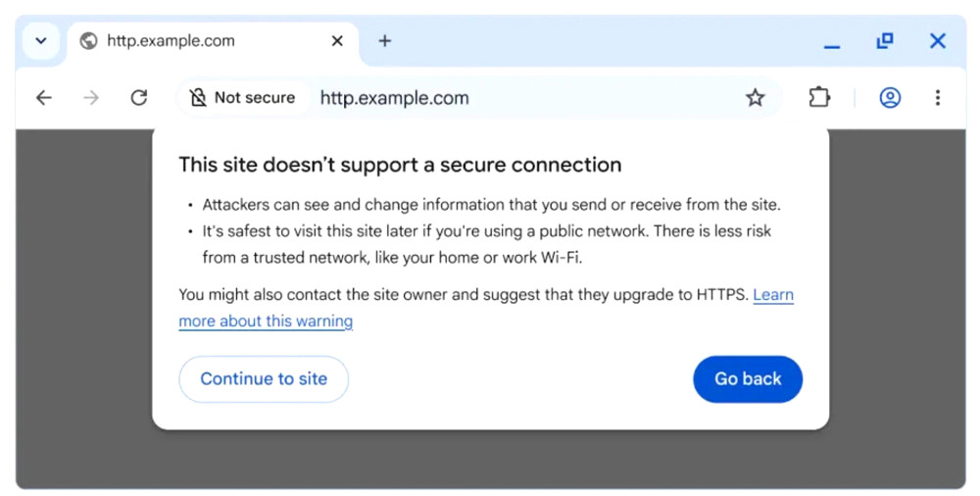Navigate back with the toolbar back arrow
This screenshot has width=980, height=496.
click(44, 98)
